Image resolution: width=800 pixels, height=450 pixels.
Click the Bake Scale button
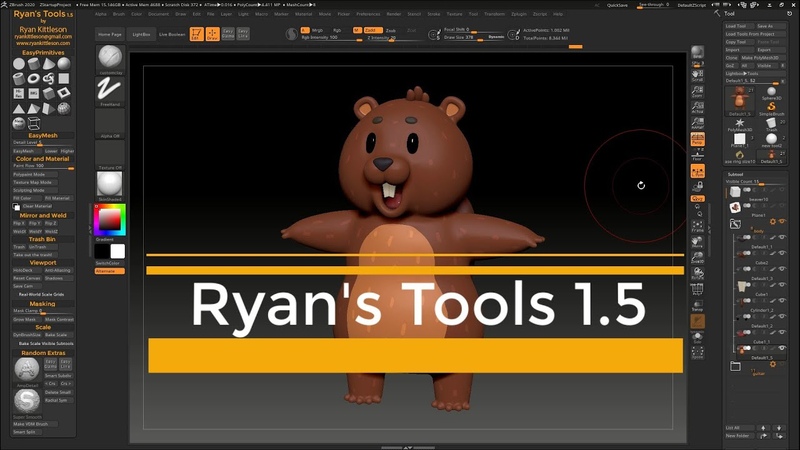(59, 335)
